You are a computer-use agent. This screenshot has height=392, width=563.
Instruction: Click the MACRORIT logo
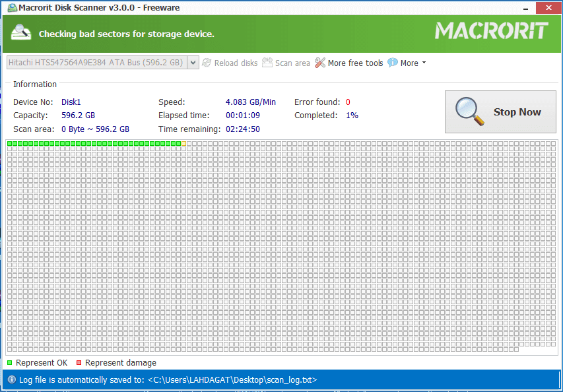coord(491,31)
